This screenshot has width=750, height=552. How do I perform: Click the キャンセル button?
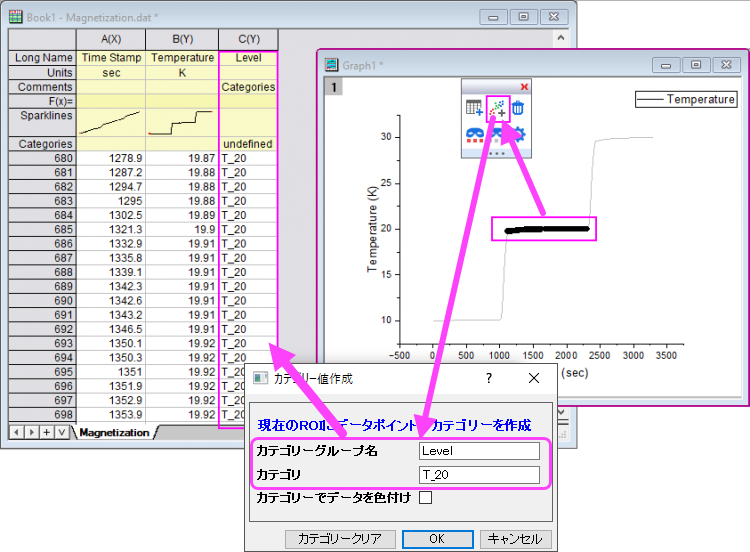pyautogui.click(x=516, y=539)
